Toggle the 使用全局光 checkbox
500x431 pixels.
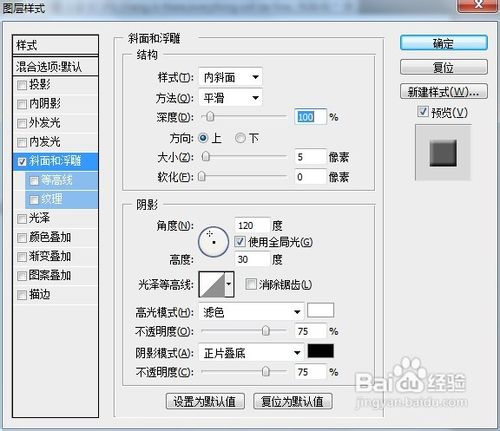point(240,242)
